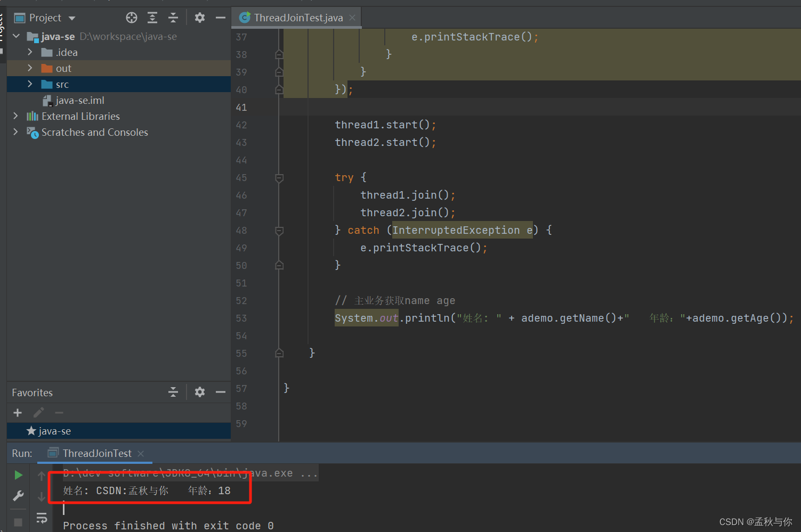Screen dimensions: 801x532
Task: Collapse all in Favorites panel
Action: coord(173,392)
